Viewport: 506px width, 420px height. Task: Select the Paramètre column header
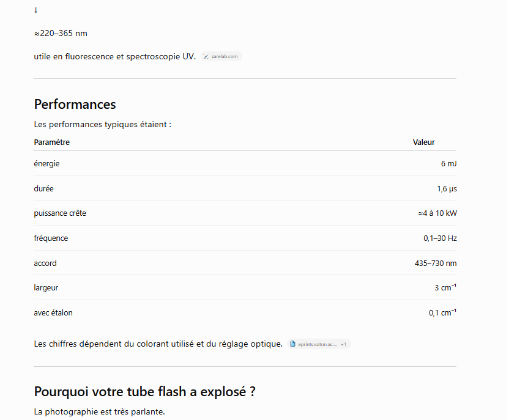click(x=51, y=142)
